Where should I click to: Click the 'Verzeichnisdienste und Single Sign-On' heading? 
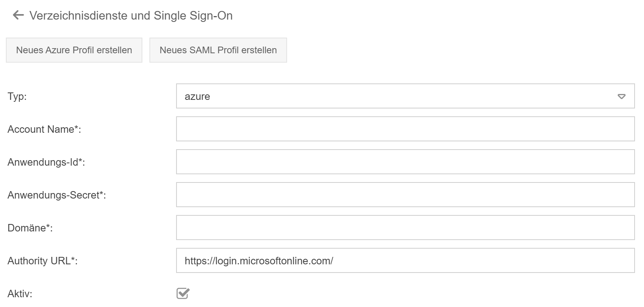click(131, 16)
